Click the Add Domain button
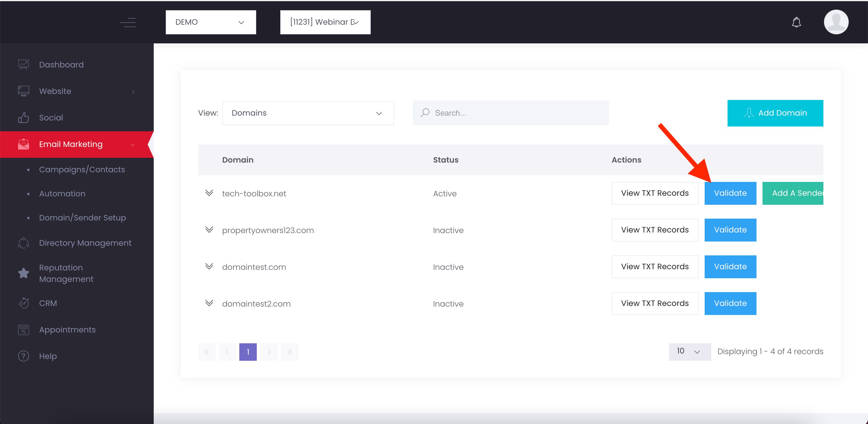This screenshot has width=868, height=424. point(775,113)
